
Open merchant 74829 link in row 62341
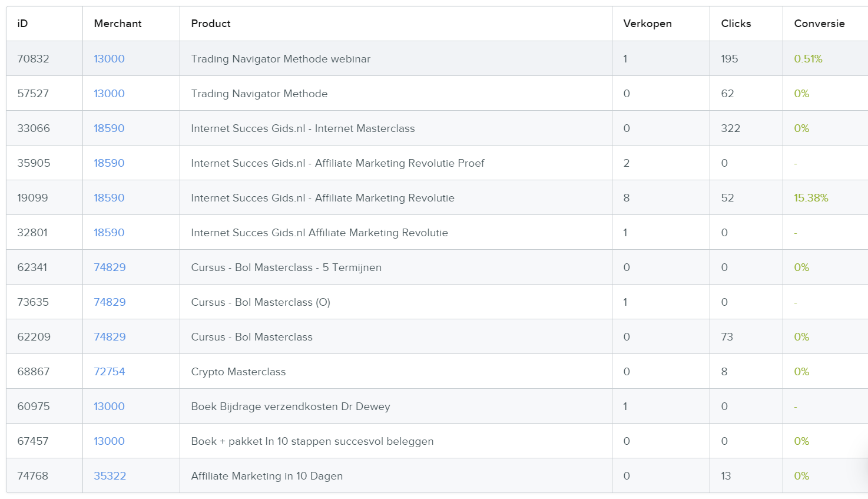tap(110, 267)
